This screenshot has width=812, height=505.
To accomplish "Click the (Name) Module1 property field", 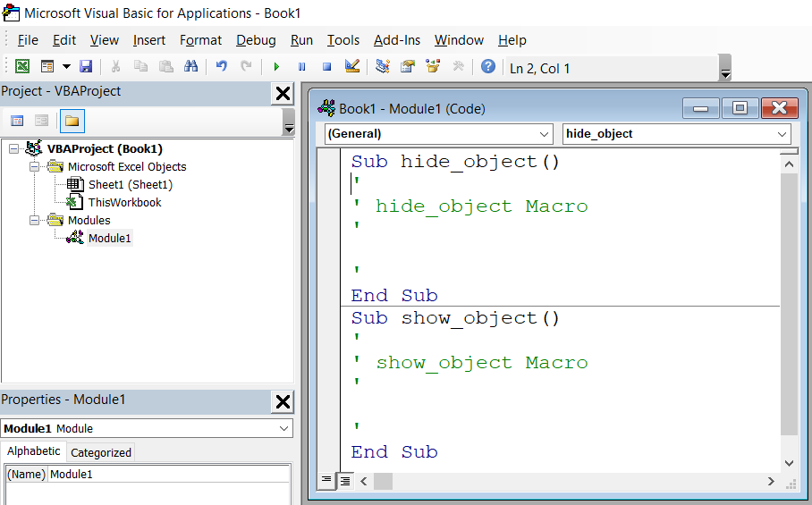I will click(x=168, y=475).
